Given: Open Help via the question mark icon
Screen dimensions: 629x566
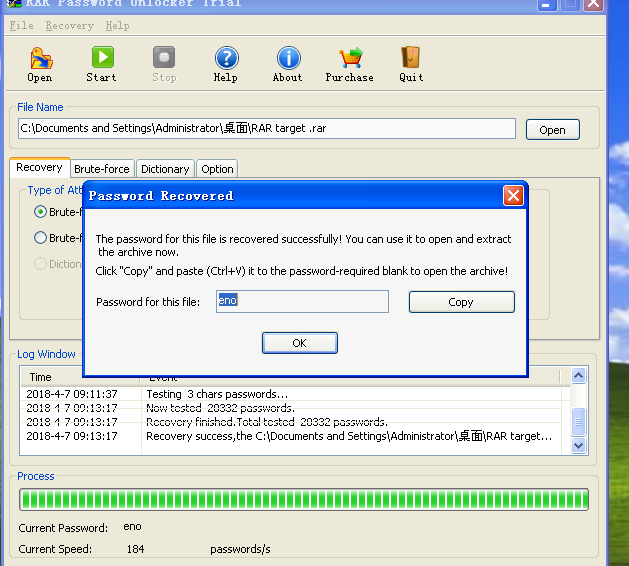Looking at the screenshot, I should [x=227, y=58].
